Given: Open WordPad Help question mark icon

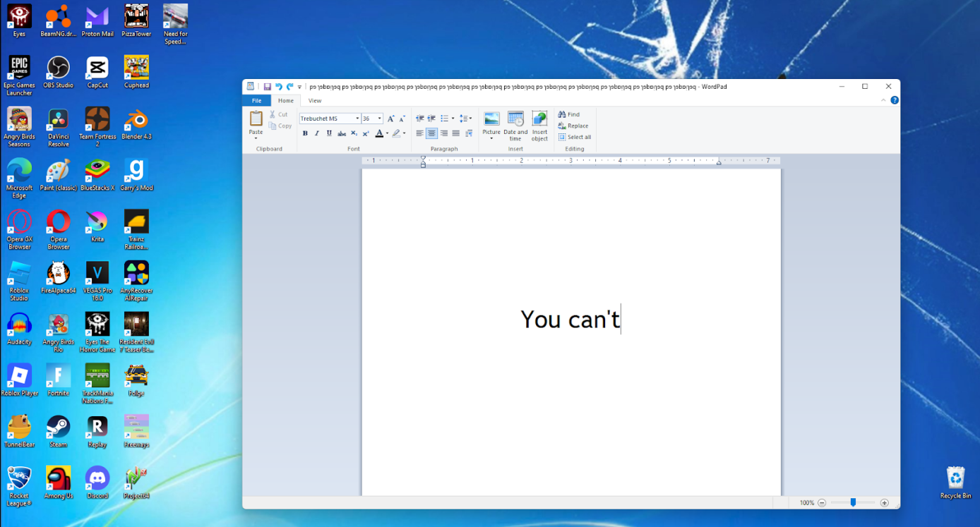Looking at the screenshot, I should click(895, 100).
